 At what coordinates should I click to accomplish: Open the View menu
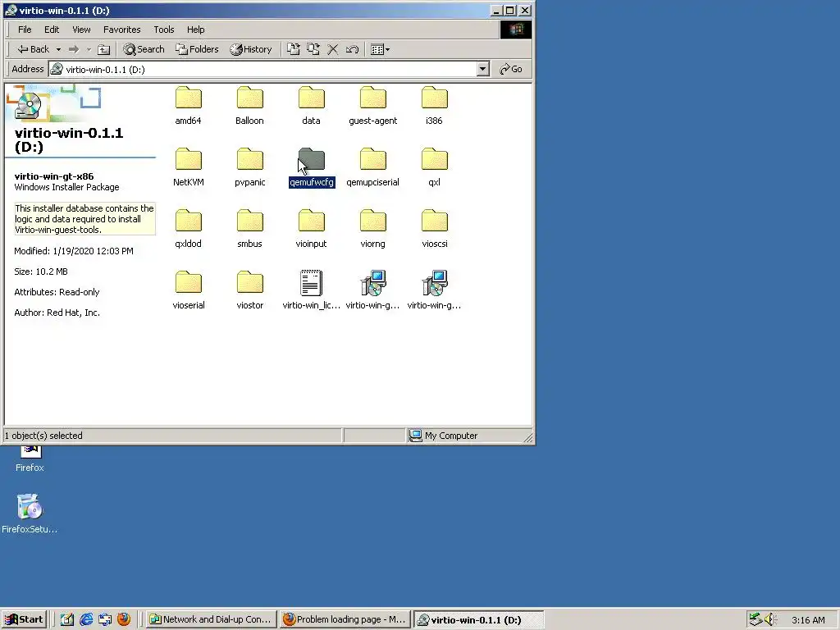pos(81,30)
